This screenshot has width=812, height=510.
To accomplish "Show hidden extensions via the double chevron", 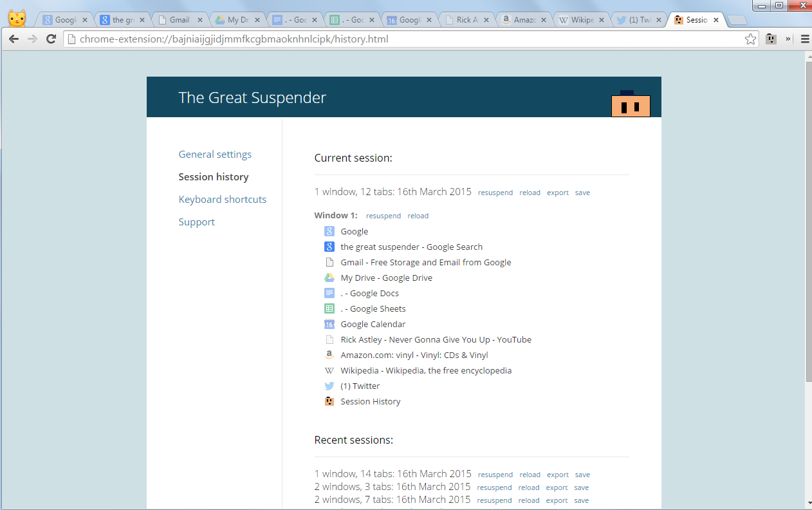I will pyautogui.click(x=788, y=39).
